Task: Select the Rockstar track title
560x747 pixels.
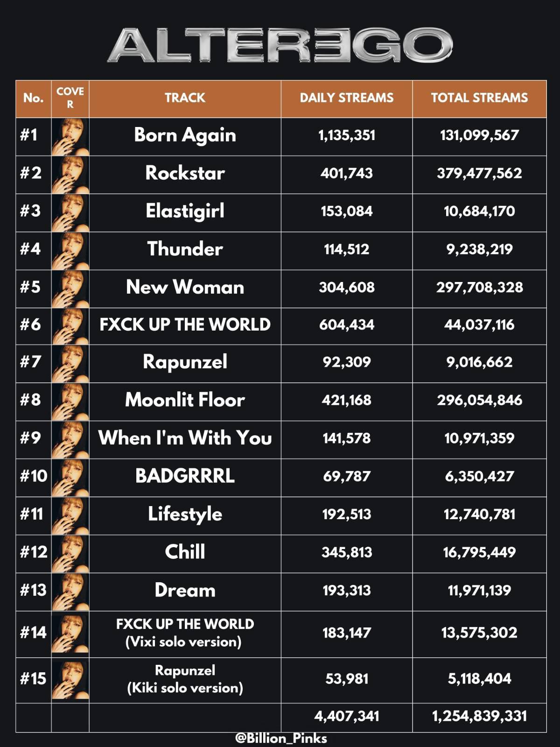Action: click(x=185, y=173)
